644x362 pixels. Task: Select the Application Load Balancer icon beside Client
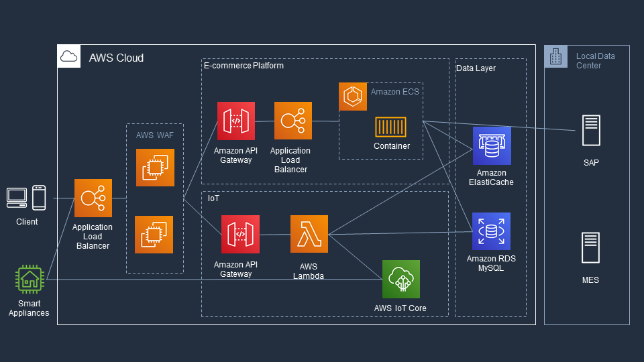(93, 198)
